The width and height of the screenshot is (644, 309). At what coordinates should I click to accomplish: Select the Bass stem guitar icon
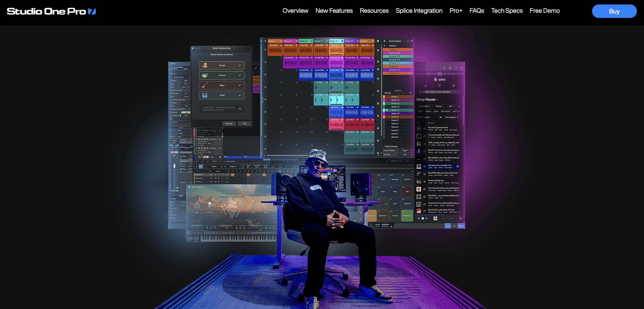205,85
